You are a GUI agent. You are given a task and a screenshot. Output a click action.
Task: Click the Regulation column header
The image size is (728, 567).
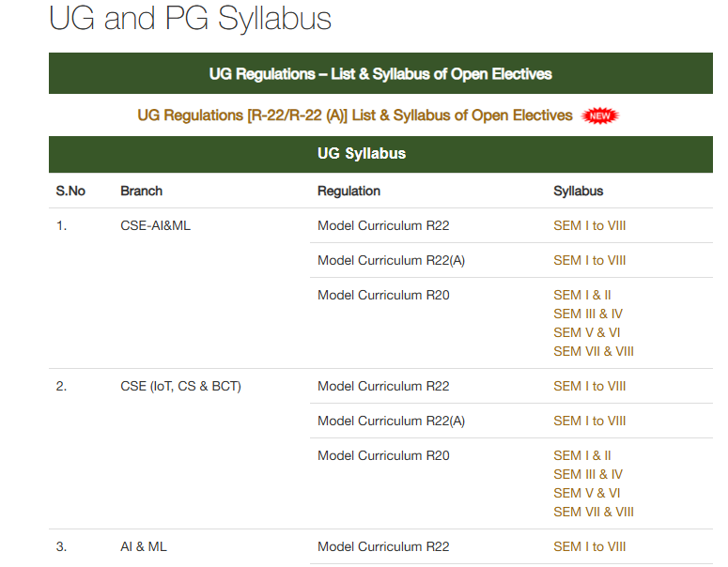click(349, 192)
